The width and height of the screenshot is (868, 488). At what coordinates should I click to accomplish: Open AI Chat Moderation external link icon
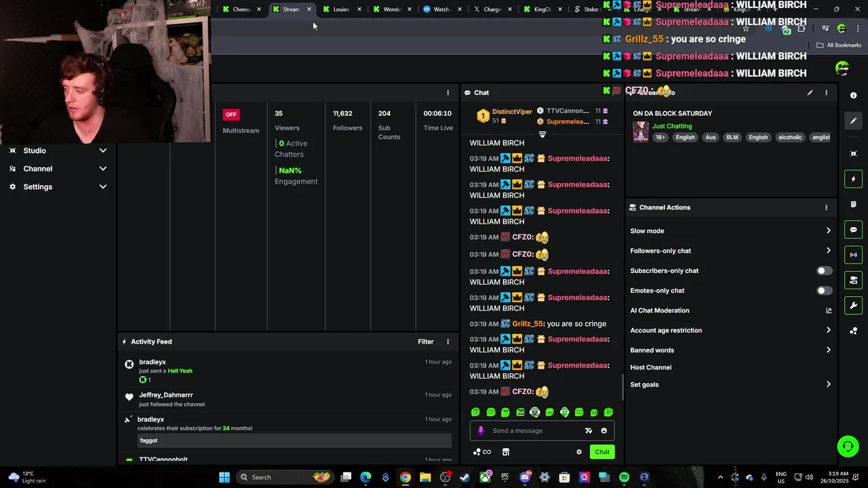point(828,310)
